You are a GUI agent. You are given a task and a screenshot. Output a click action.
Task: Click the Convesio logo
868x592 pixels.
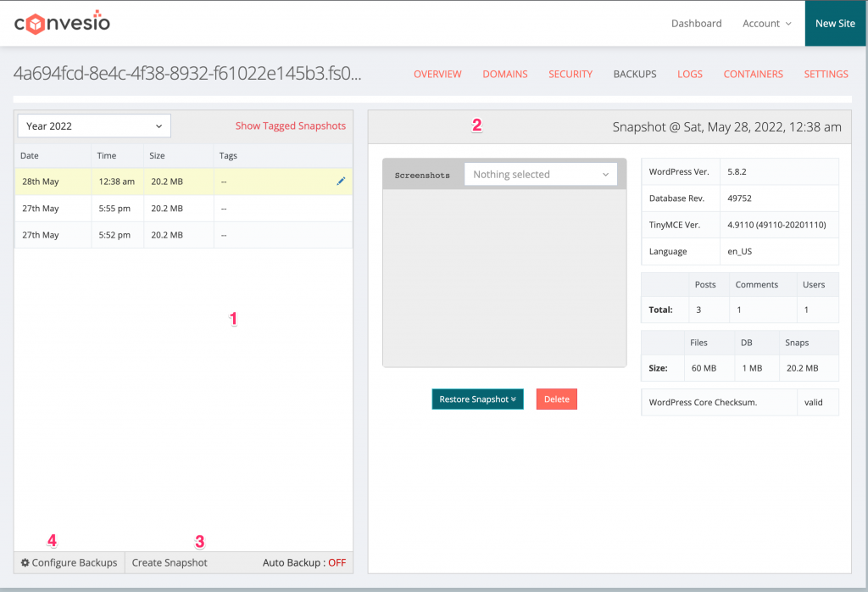click(x=62, y=23)
